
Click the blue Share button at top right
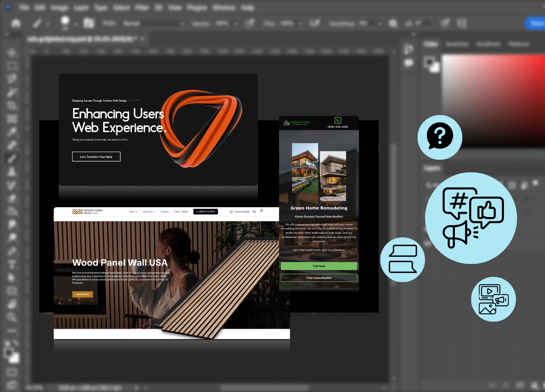tap(536, 23)
